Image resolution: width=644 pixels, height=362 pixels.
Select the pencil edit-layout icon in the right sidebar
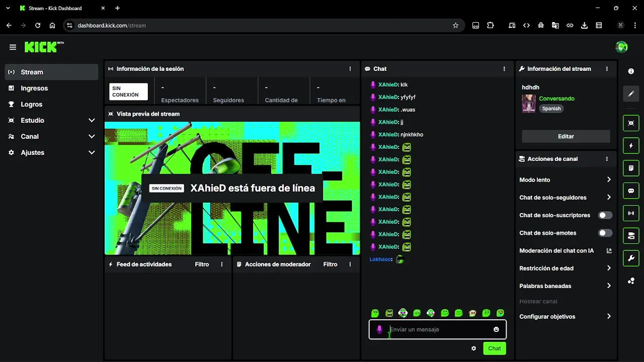(x=631, y=94)
